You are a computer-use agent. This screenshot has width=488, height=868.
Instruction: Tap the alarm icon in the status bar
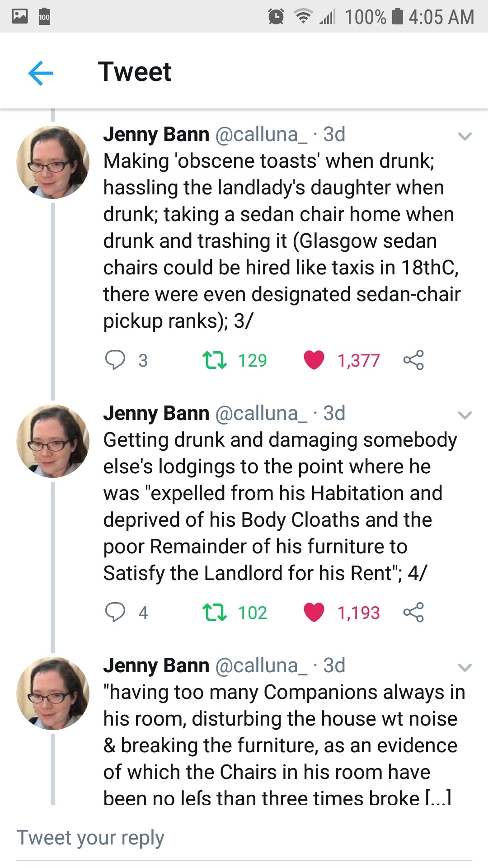point(276,17)
